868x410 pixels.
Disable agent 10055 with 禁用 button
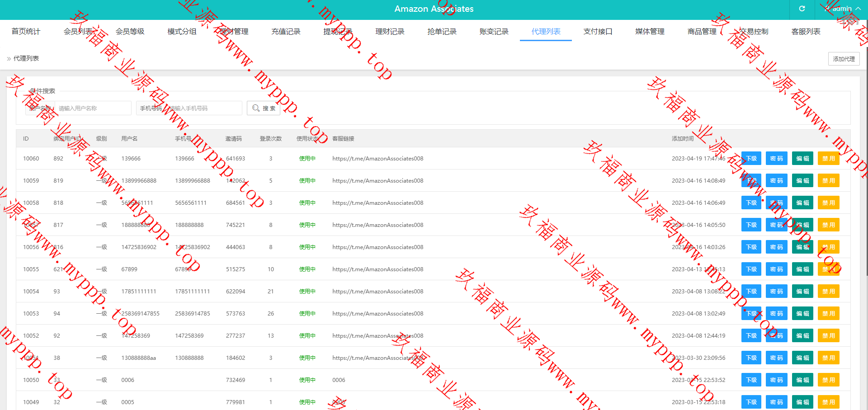[x=828, y=269]
